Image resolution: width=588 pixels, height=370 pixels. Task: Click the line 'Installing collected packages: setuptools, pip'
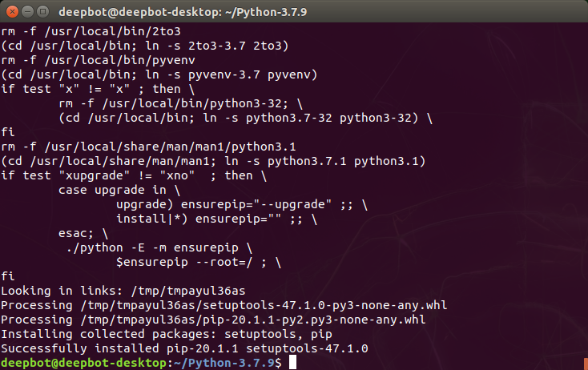tap(167, 334)
